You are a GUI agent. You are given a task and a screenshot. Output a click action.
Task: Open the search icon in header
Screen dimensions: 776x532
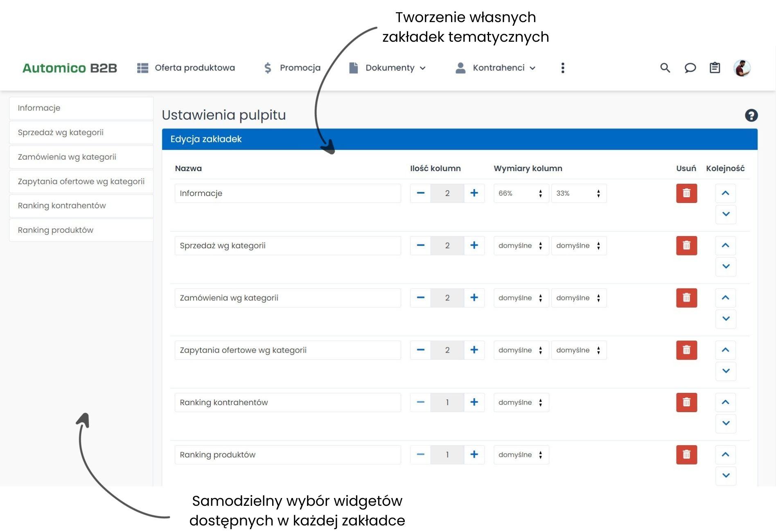665,68
